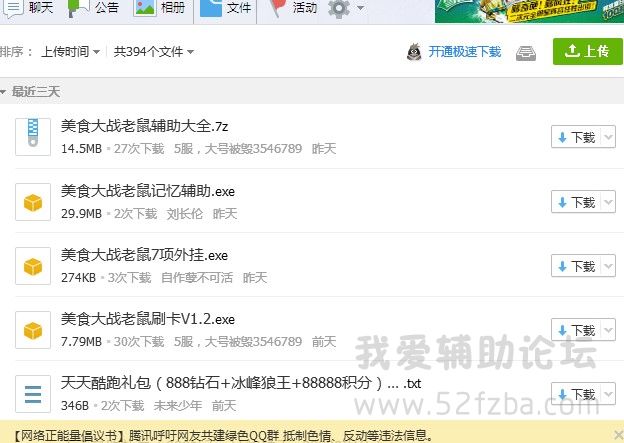
Task: Click the exe icon of 美食大战老鼠刷卡V1.2
Action: click(33, 330)
